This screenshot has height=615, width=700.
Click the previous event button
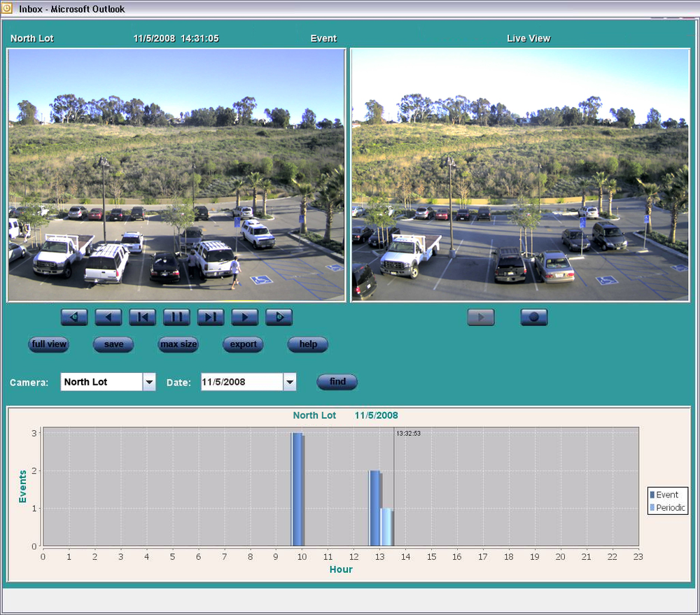pos(74,317)
